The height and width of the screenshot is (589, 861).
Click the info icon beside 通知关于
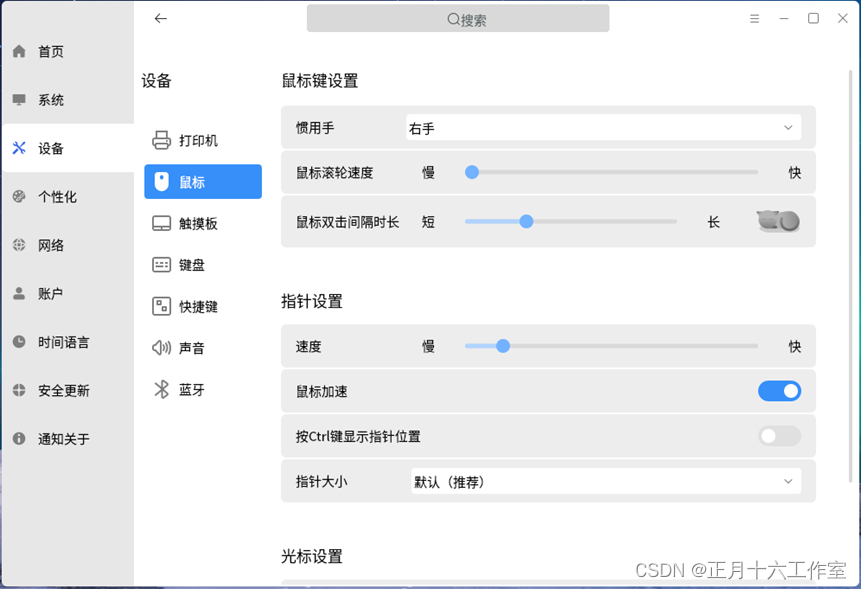click(x=19, y=438)
